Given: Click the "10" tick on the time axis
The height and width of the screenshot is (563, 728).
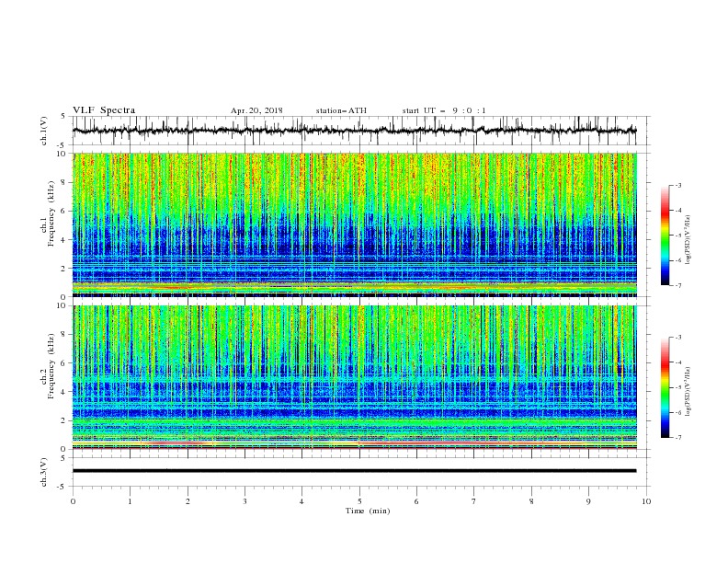Looking at the screenshot, I should [x=646, y=501].
